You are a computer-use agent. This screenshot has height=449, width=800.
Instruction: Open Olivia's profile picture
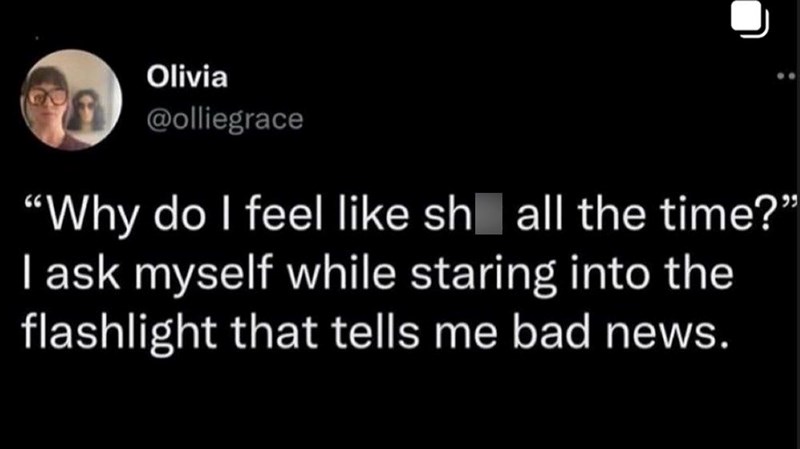click(71, 100)
